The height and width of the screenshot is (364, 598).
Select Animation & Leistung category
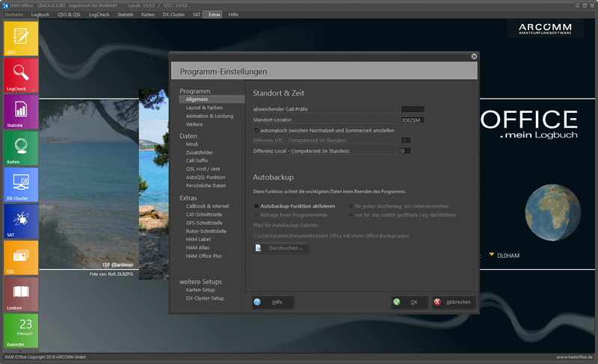coord(209,116)
